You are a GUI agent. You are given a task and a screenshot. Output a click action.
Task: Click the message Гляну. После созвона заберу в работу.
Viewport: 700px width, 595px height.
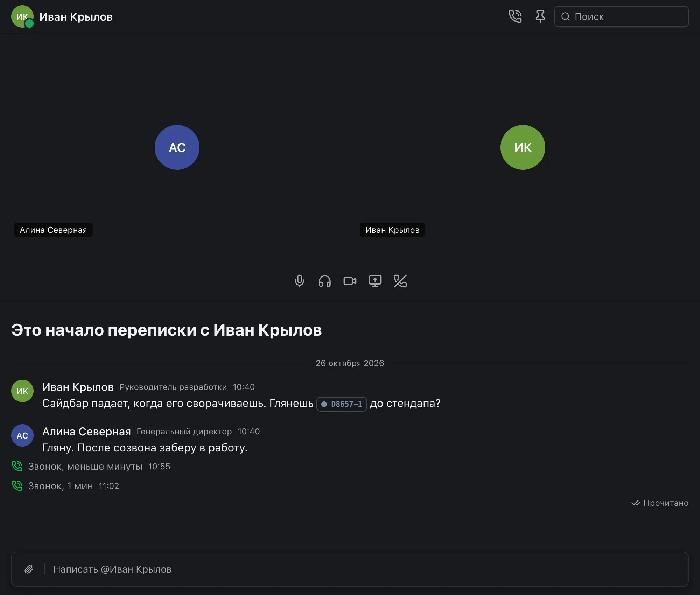click(x=145, y=448)
